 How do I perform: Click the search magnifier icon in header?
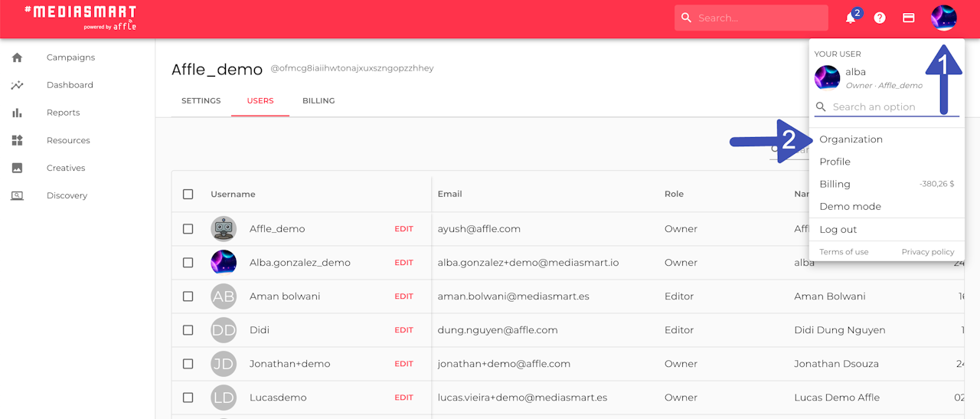pyautogui.click(x=686, y=18)
